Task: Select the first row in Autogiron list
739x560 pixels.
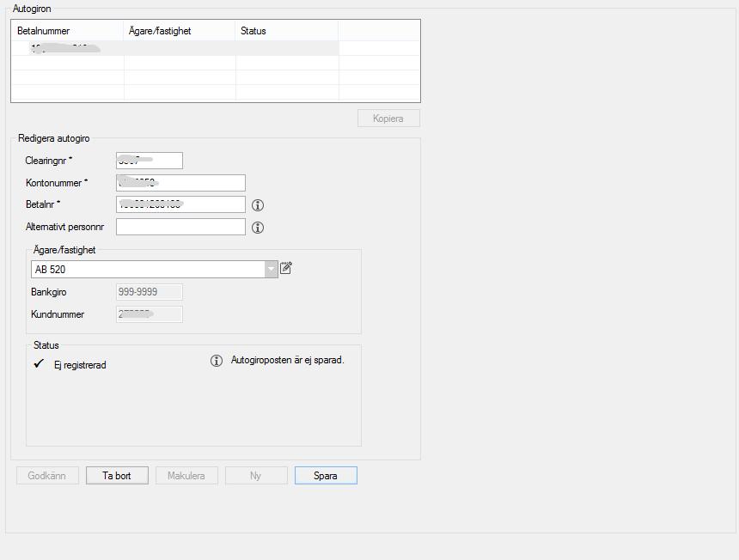Action: pyautogui.click(x=174, y=48)
